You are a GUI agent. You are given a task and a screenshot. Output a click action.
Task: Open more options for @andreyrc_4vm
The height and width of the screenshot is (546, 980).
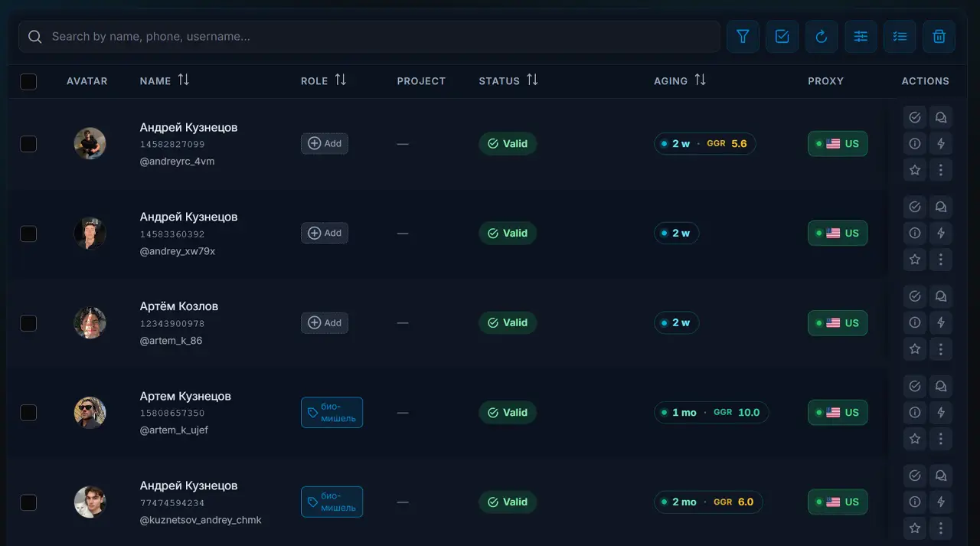coord(941,170)
